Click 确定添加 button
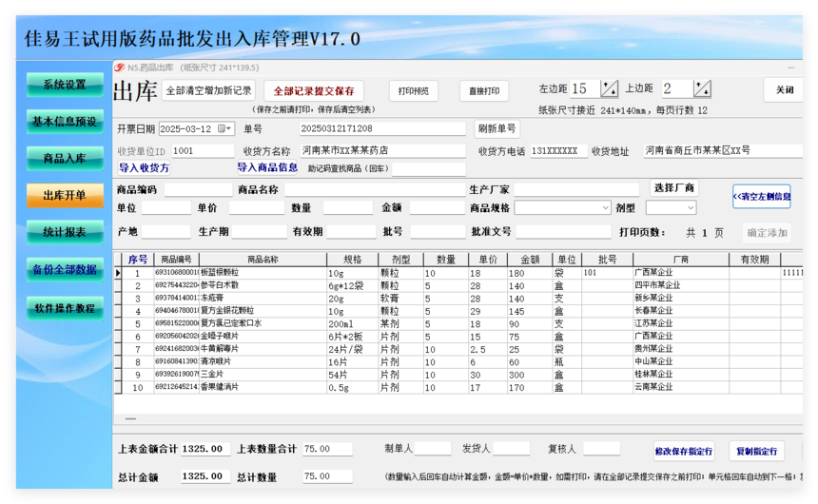 (x=767, y=233)
